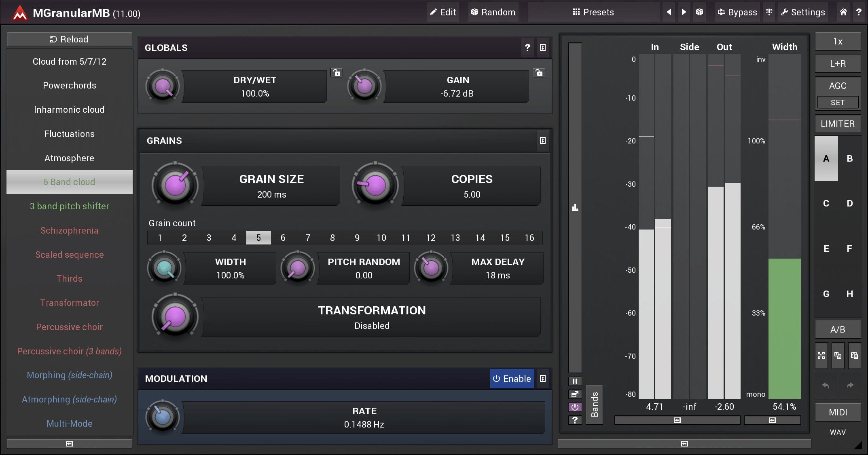This screenshot has width=868, height=455.
Task: Open Settings
Action: pyautogui.click(x=803, y=12)
